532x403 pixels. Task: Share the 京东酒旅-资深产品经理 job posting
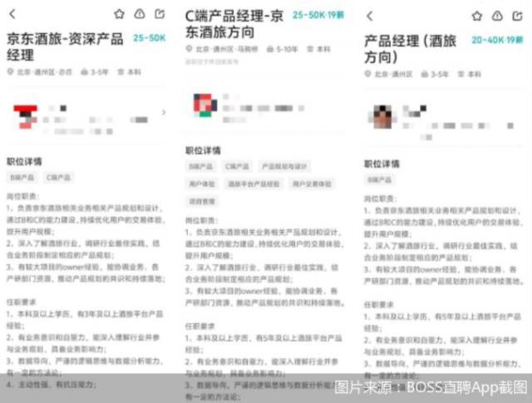click(160, 14)
